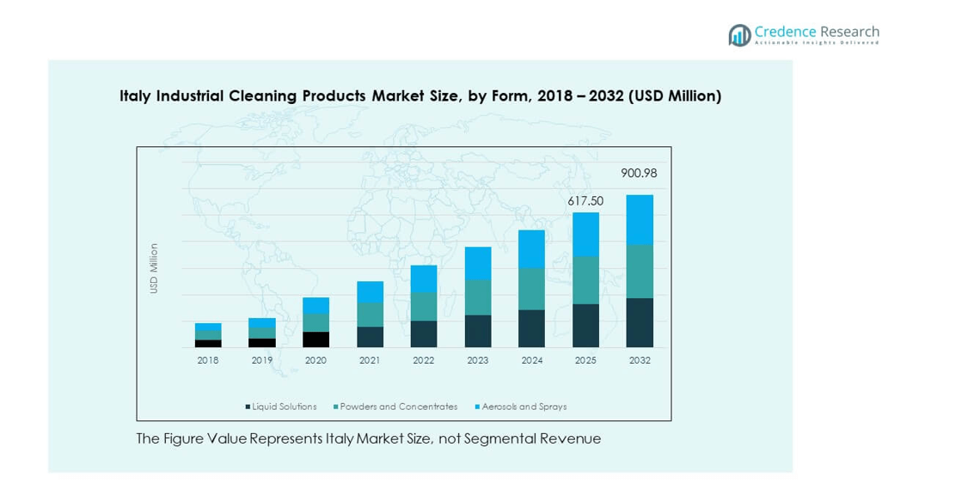
Task: Click the Powders and Concentrates legend color square
Action: (335, 407)
